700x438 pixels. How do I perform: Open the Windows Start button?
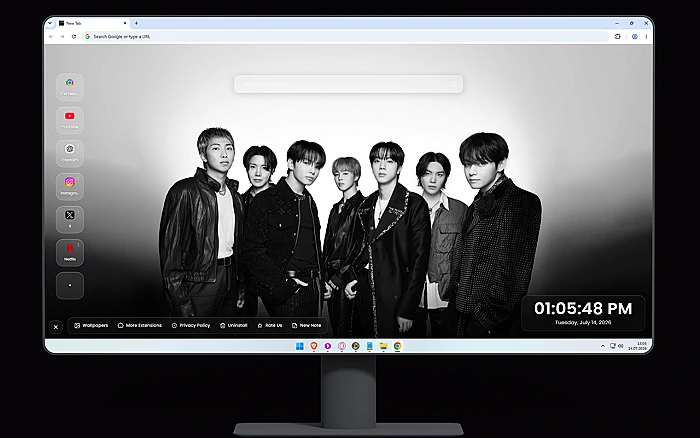(300, 346)
